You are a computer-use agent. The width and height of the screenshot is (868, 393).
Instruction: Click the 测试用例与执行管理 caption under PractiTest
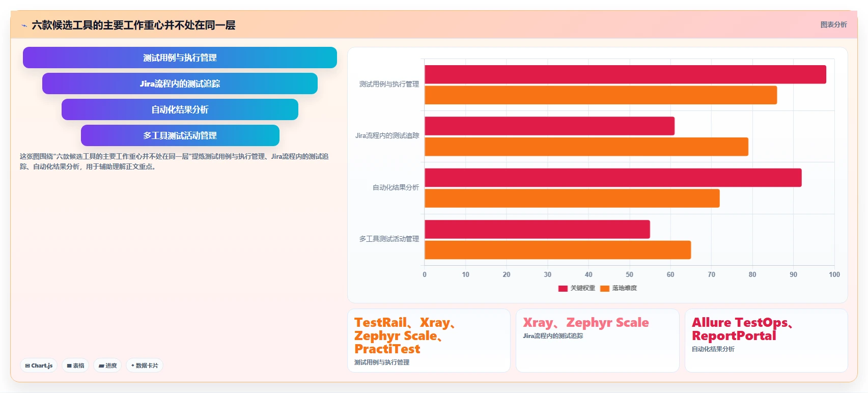(382, 362)
